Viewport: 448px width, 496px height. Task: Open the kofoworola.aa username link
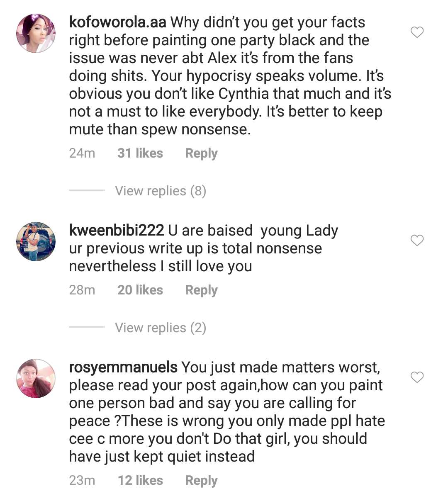pyautogui.click(x=118, y=22)
